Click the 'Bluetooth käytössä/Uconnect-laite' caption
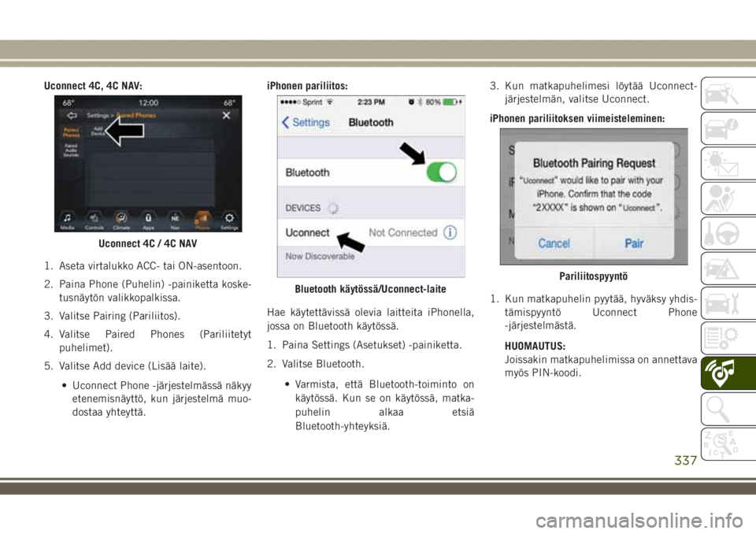The image size is (756, 534). coord(370,289)
